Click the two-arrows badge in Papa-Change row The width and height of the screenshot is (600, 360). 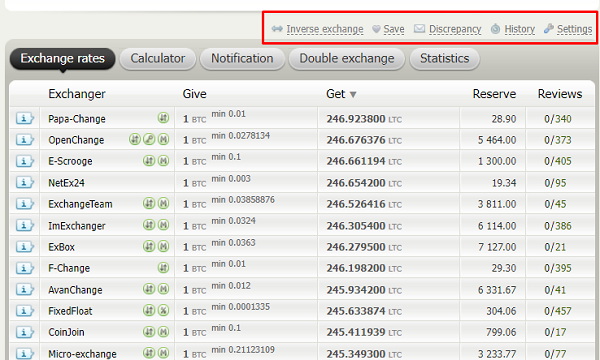[163, 118]
